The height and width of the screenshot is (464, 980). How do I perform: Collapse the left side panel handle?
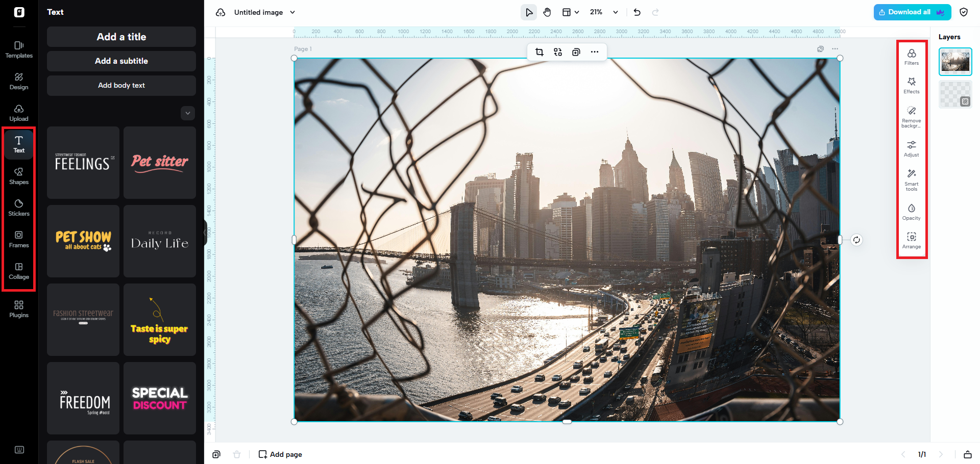[205, 233]
